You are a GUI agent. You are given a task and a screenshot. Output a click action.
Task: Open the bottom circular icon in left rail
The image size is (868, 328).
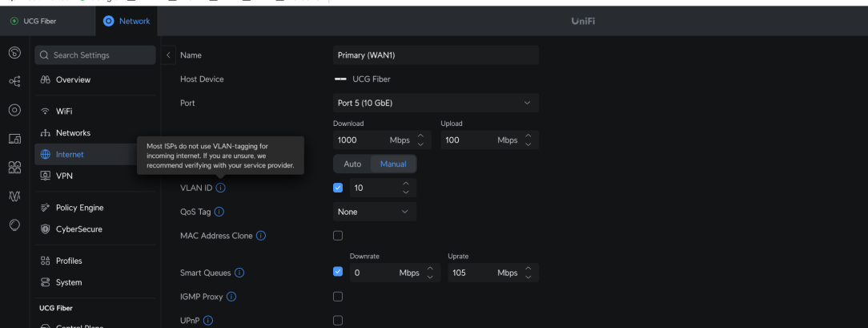[15, 225]
